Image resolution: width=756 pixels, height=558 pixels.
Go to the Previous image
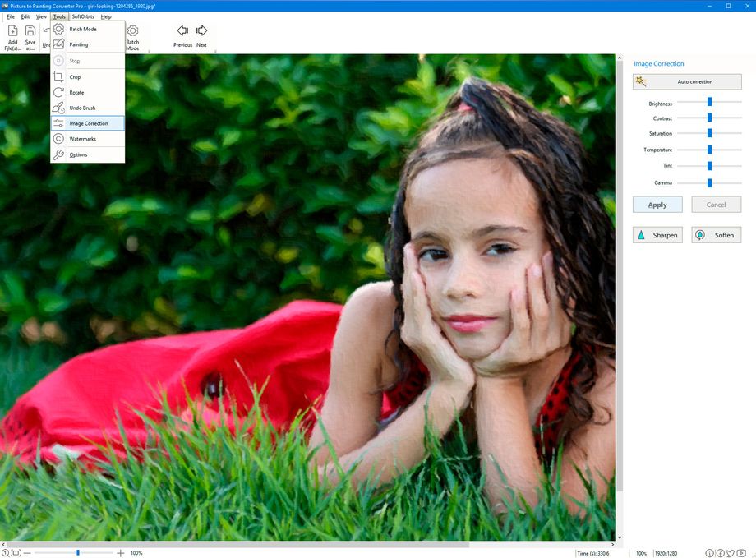(x=182, y=35)
